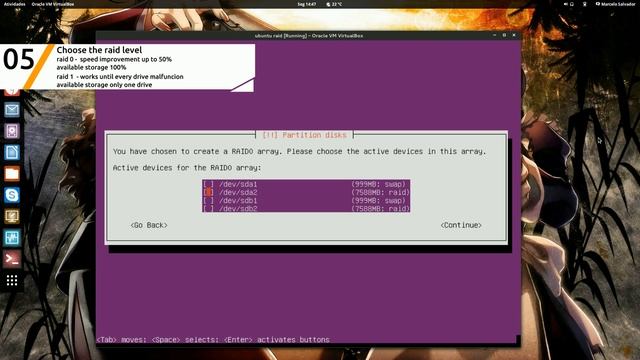This screenshot has width=640, height=360.
Task: Click the '(999MB; swap)' label of sdb1
Action: 379,200
